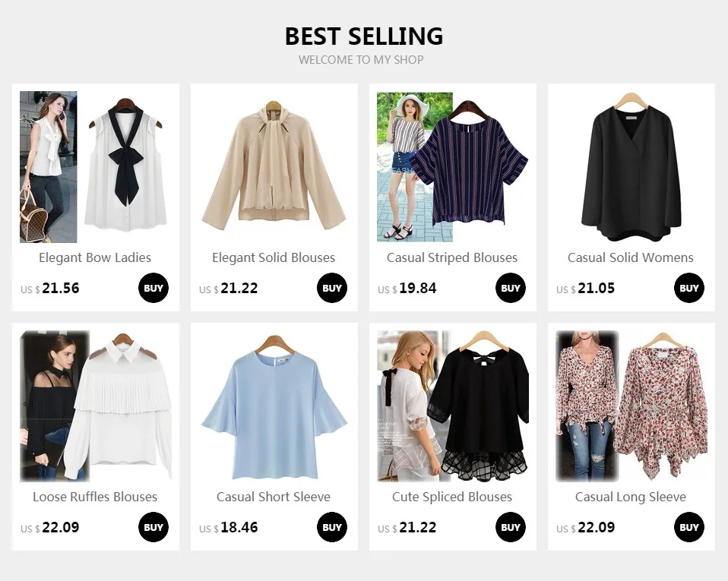Click BUY button for Casual Short Sleeve

click(x=332, y=527)
